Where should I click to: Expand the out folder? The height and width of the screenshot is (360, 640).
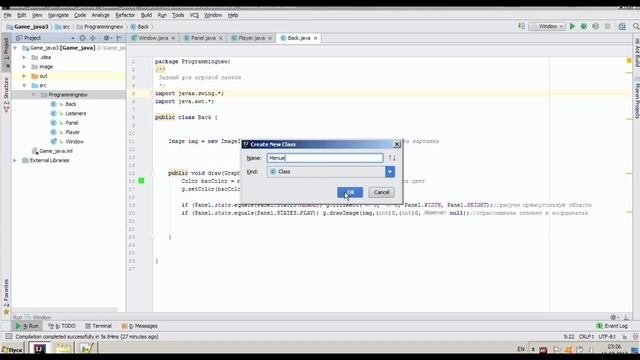point(24,76)
